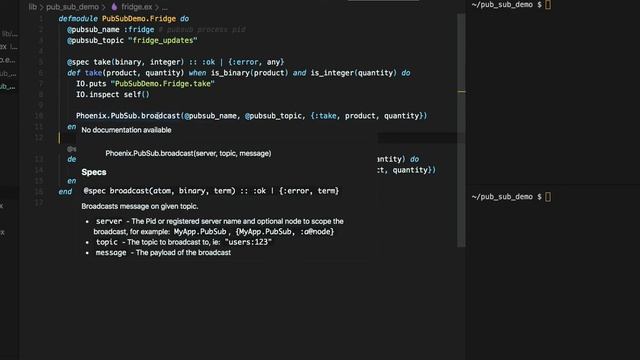Click "PubSubDemo.Fridge" module name on line 1
The image size is (640, 360).
139,19
